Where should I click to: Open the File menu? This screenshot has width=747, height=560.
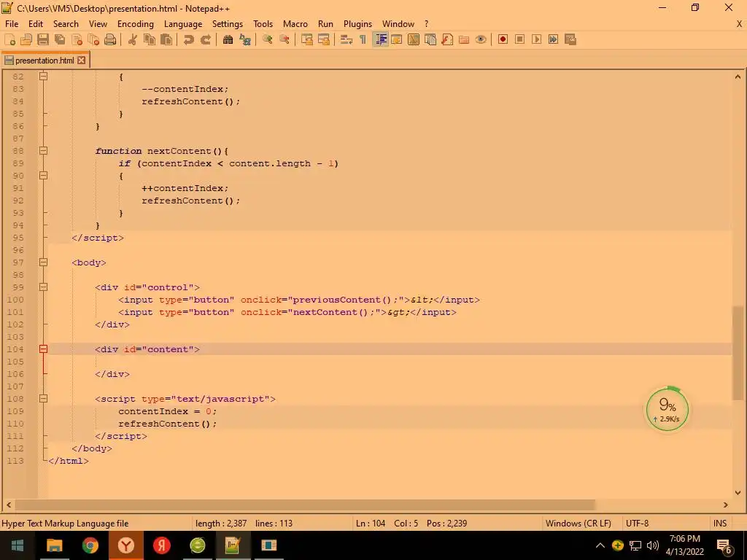point(12,24)
